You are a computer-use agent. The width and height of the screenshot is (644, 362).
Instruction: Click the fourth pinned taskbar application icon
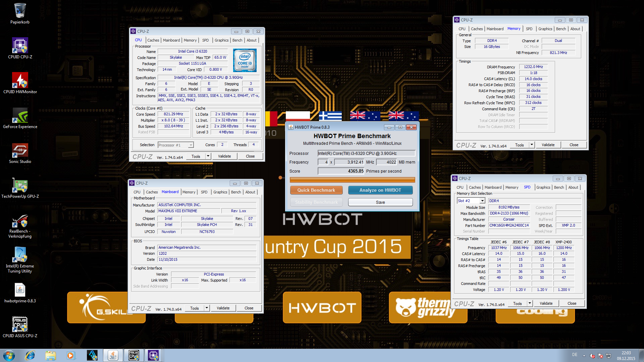tap(92, 355)
